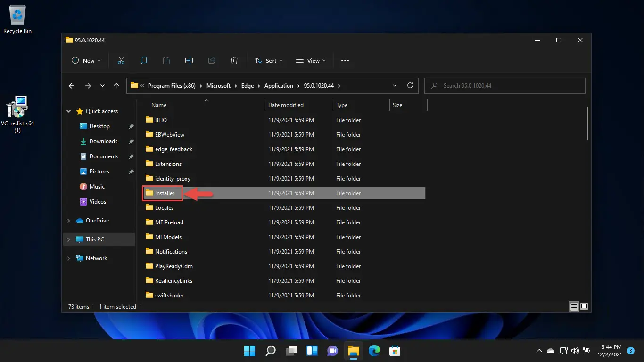Expand This PC tree node
The height and width of the screenshot is (362, 644).
(69, 239)
